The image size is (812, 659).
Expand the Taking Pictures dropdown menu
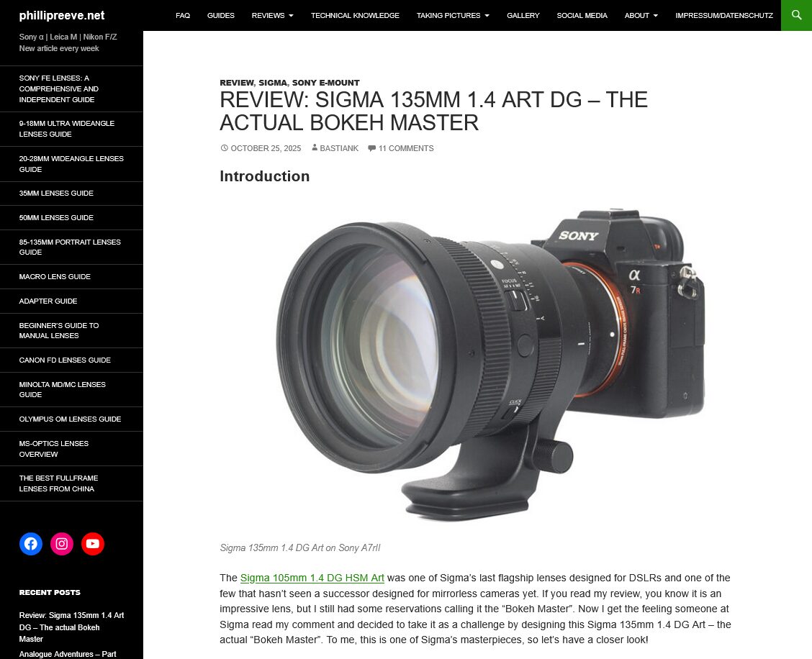point(452,15)
